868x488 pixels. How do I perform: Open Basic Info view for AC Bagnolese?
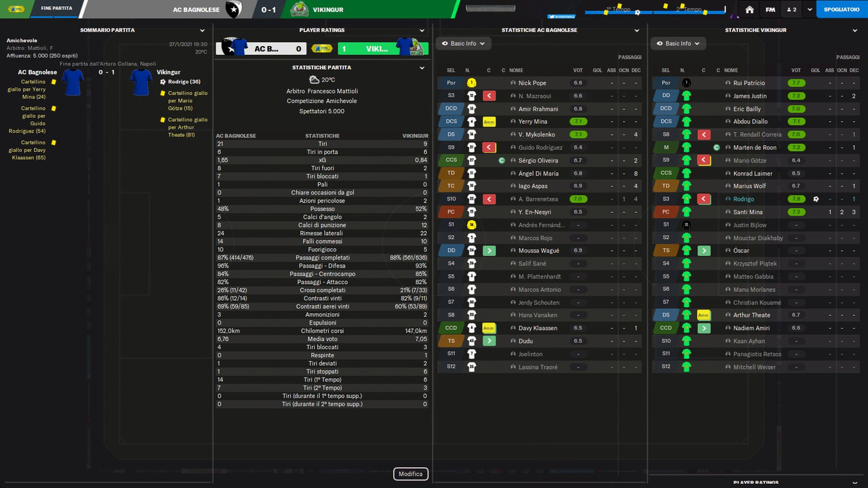click(463, 43)
